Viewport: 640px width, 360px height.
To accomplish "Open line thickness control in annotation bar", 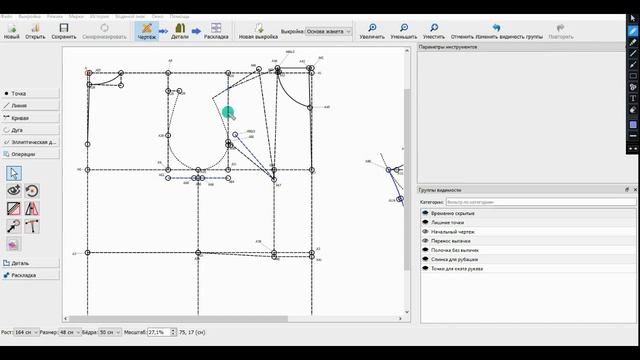I will coord(633,136).
